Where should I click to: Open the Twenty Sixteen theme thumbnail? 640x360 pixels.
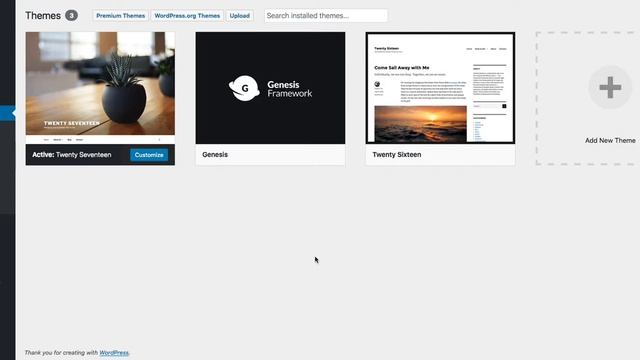440,88
